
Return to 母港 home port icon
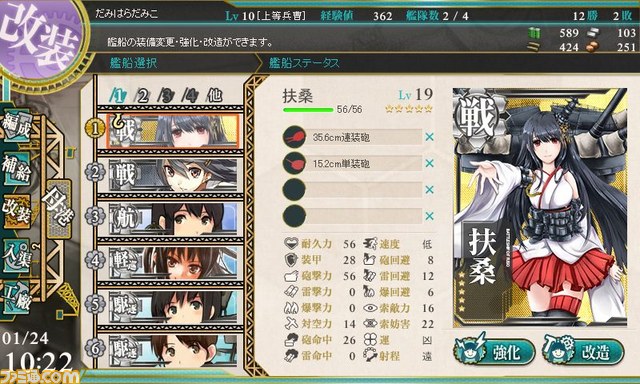tap(58, 207)
